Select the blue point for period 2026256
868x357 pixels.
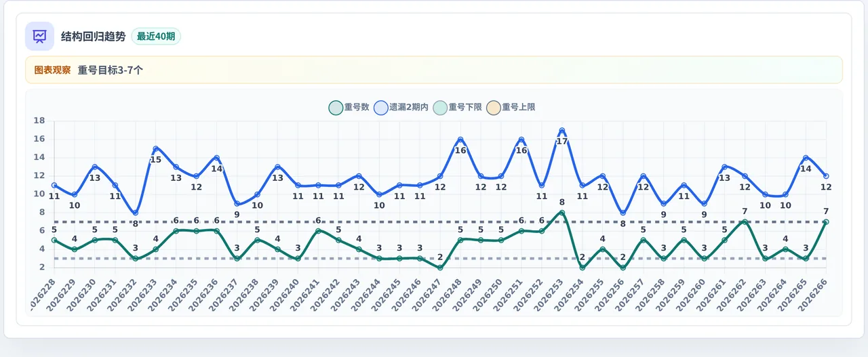click(x=623, y=213)
